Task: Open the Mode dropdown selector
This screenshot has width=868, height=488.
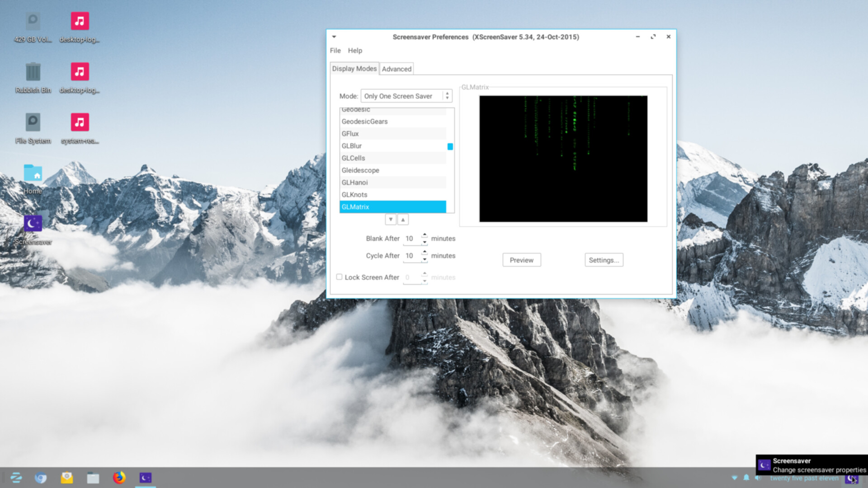Action: click(406, 96)
